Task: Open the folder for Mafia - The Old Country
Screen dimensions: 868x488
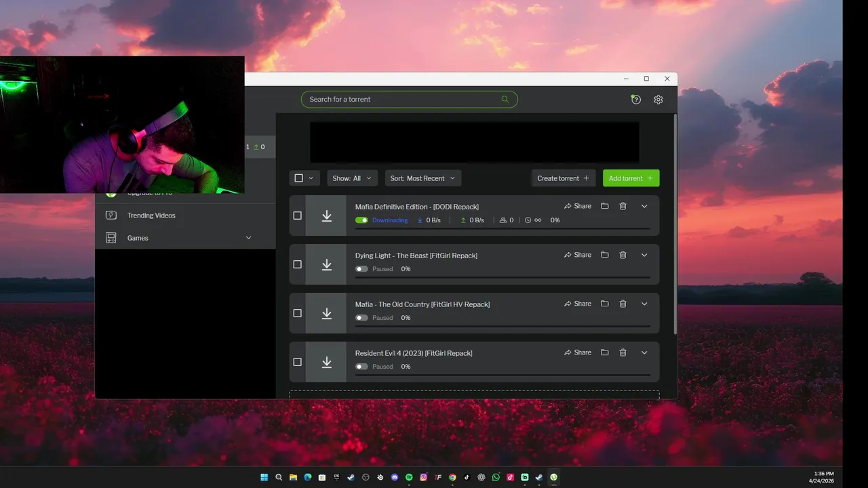Action: 605,304
